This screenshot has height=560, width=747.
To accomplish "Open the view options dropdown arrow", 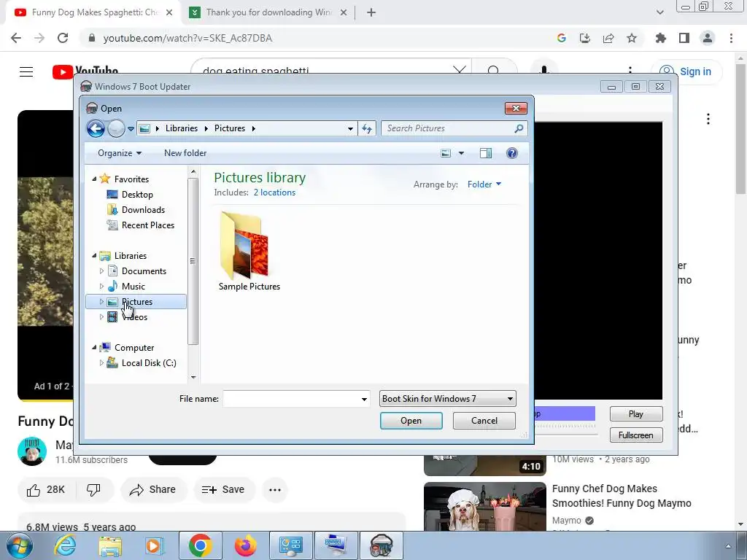I will (461, 153).
